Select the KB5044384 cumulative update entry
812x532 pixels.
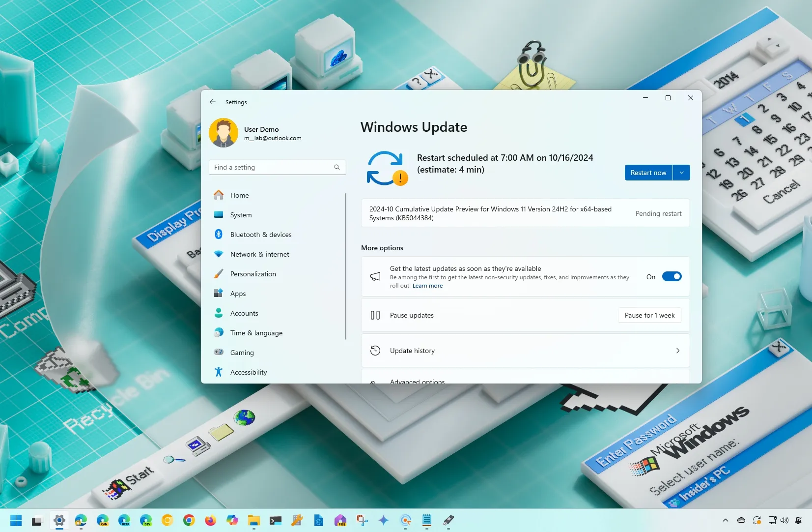pos(525,213)
